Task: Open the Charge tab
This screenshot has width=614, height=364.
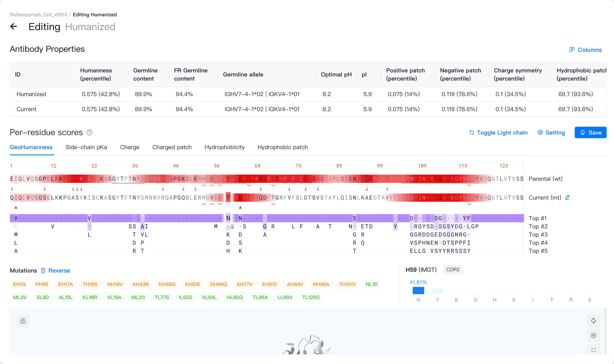Action: click(x=130, y=147)
